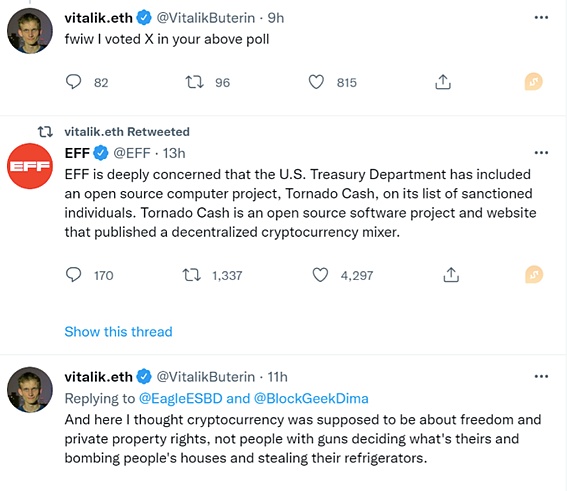Visit the @BlockGeekDima profile mention

coord(311,398)
